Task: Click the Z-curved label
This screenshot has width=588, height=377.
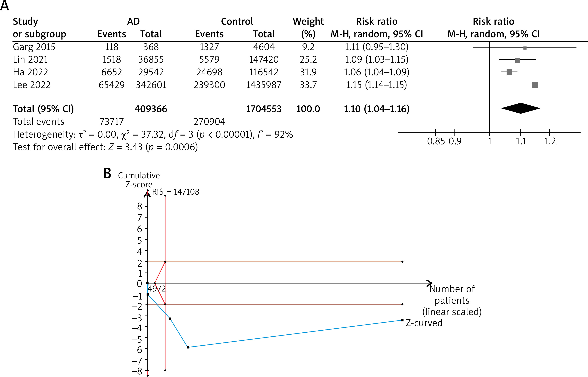Action: [x=424, y=323]
